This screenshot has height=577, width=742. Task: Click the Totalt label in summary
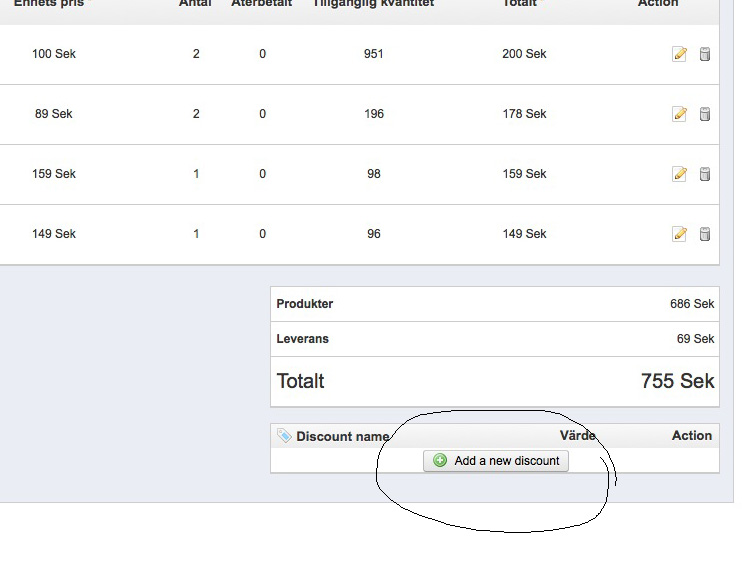300,381
